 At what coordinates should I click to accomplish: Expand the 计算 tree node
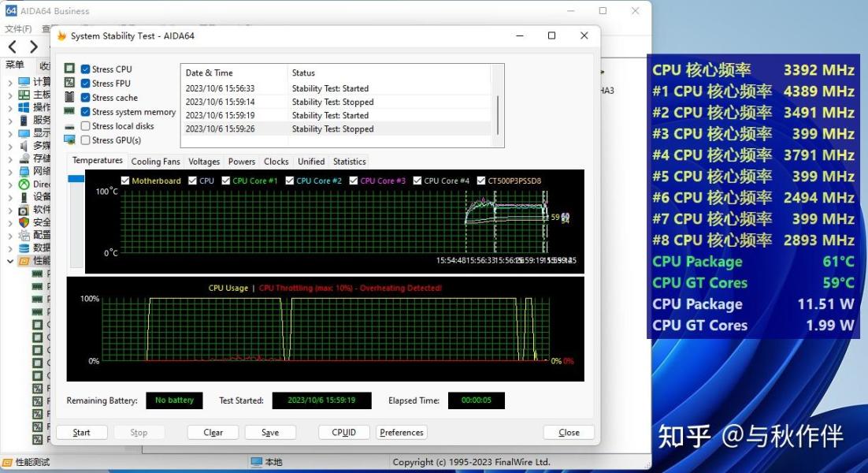coord(10,82)
